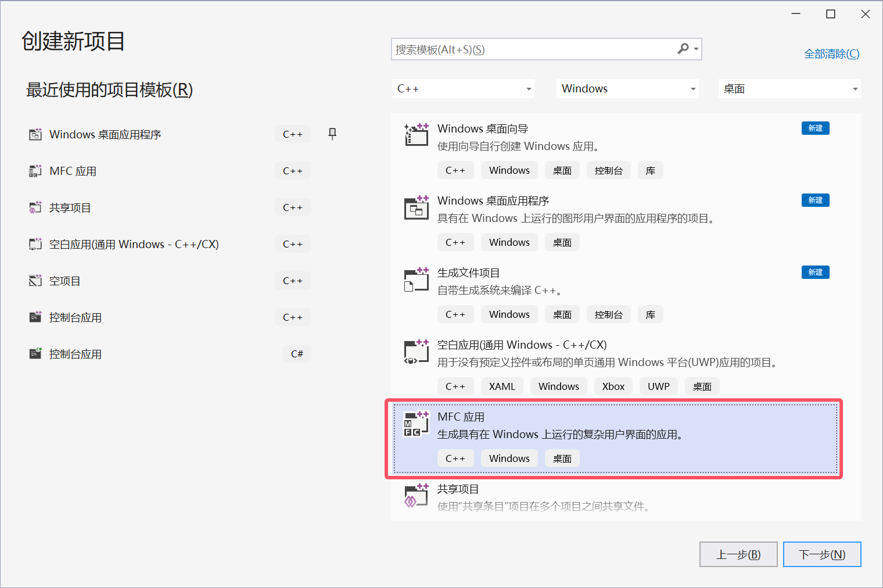Image resolution: width=883 pixels, height=588 pixels.
Task: Click the 生成文件项目 template icon
Action: point(417,279)
